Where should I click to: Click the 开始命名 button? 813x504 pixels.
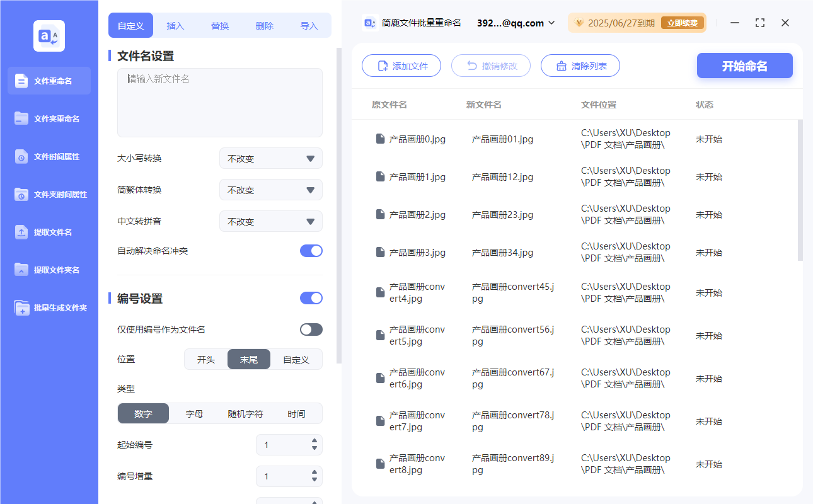(x=744, y=66)
